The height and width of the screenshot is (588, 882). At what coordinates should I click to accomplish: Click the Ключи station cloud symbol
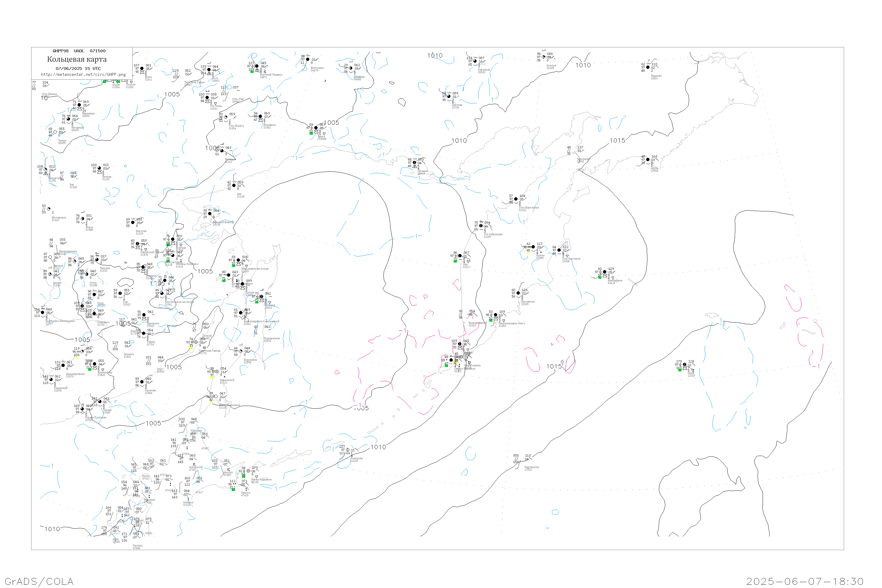coord(533,247)
